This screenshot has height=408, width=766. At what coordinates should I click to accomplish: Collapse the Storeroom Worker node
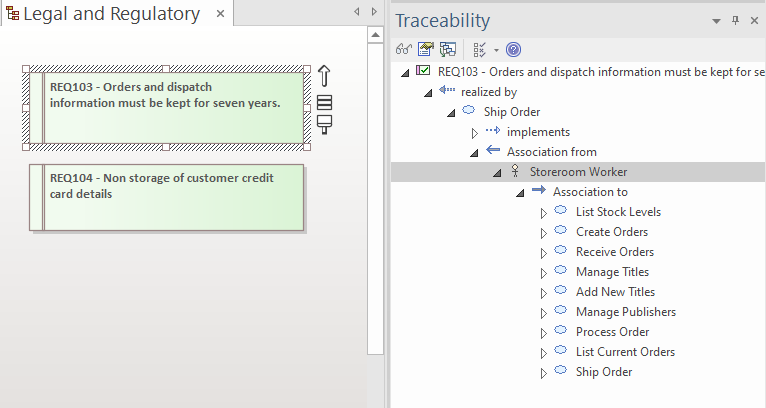pyautogui.click(x=498, y=172)
